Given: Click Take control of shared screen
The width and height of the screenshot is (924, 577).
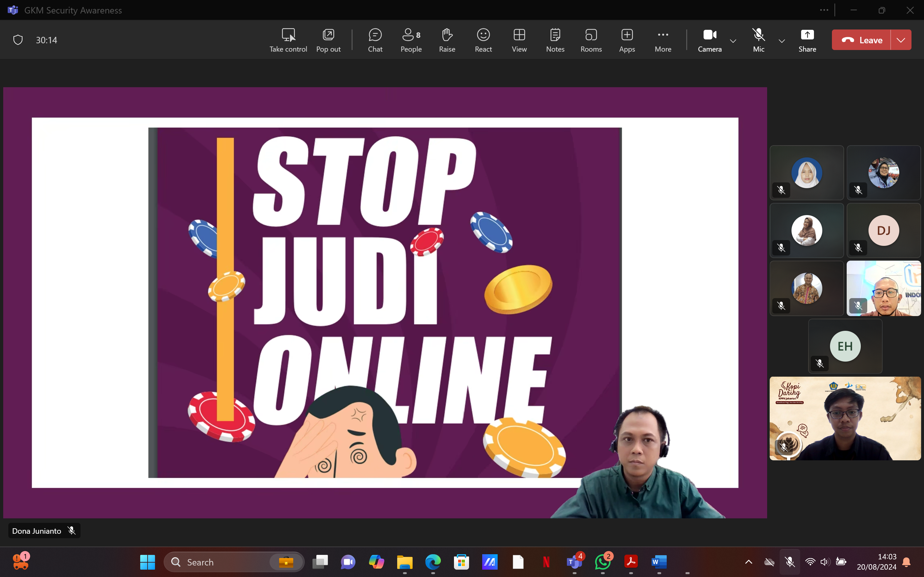Looking at the screenshot, I should [x=288, y=40].
